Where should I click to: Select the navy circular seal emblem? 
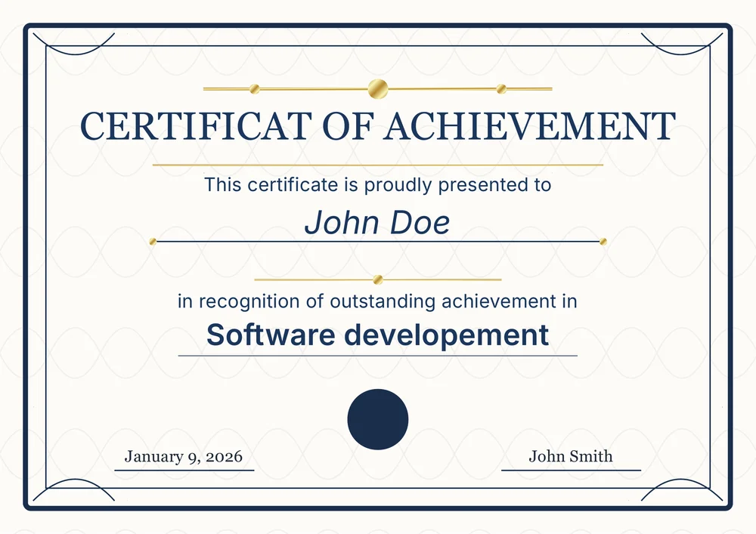[378, 418]
